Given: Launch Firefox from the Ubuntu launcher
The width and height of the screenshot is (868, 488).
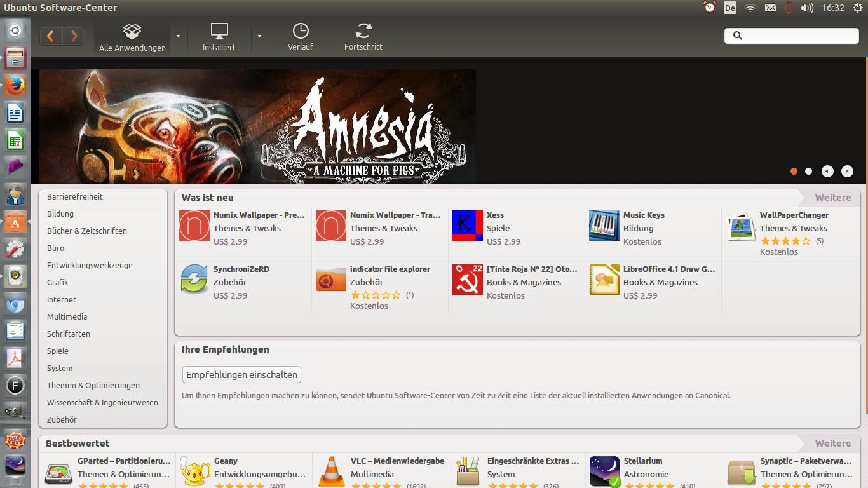Looking at the screenshot, I should pyautogui.click(x=15, y=85).
